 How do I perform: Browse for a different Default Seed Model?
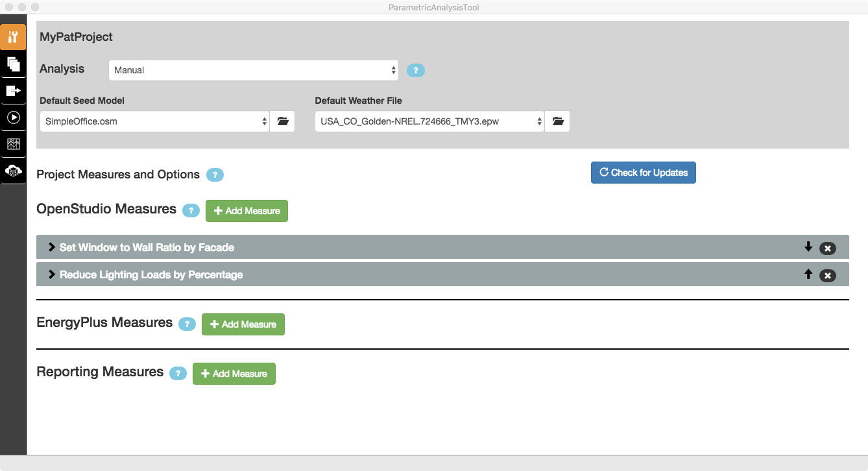click(282, 121)
